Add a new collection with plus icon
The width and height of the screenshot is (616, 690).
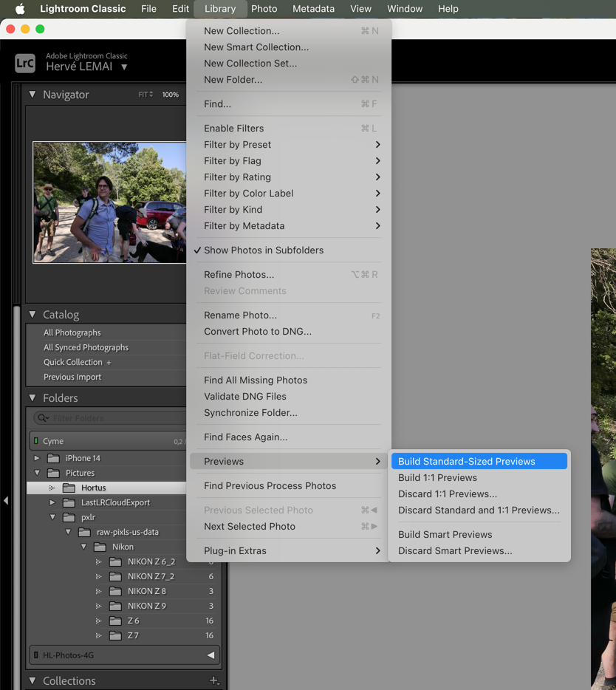pyautogui.click(x=214, y=680)
